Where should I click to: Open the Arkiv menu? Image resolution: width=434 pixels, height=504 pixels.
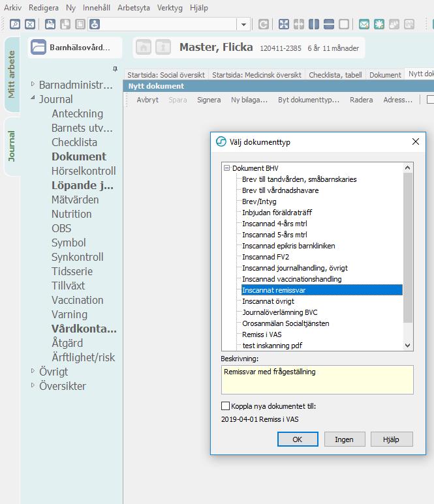12,8
